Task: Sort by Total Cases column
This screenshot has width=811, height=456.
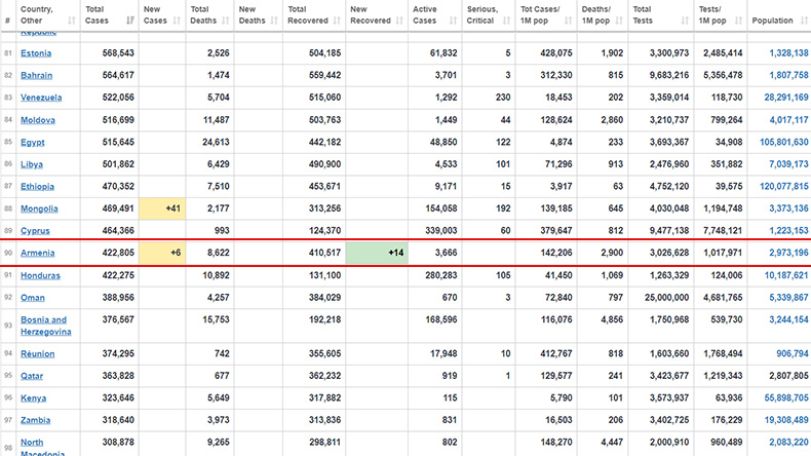Action: [109, 15]
